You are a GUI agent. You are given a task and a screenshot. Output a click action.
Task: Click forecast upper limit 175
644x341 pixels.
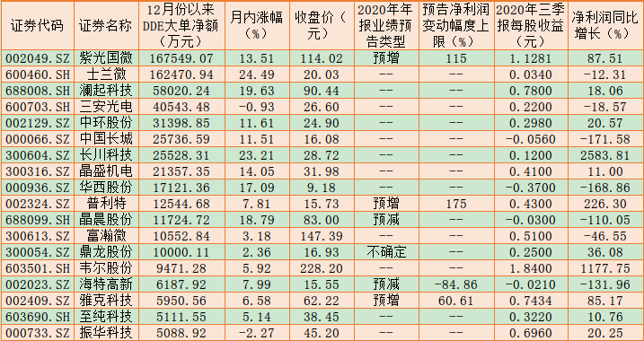tap(455, 204)
